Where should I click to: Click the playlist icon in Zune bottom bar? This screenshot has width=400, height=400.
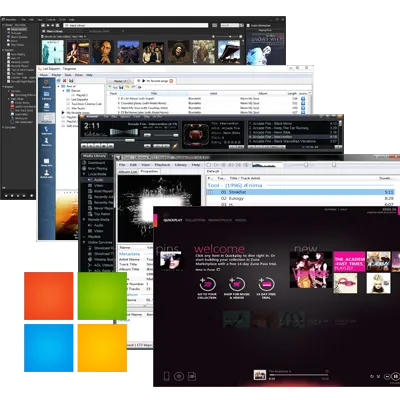(x=192, y=376)
